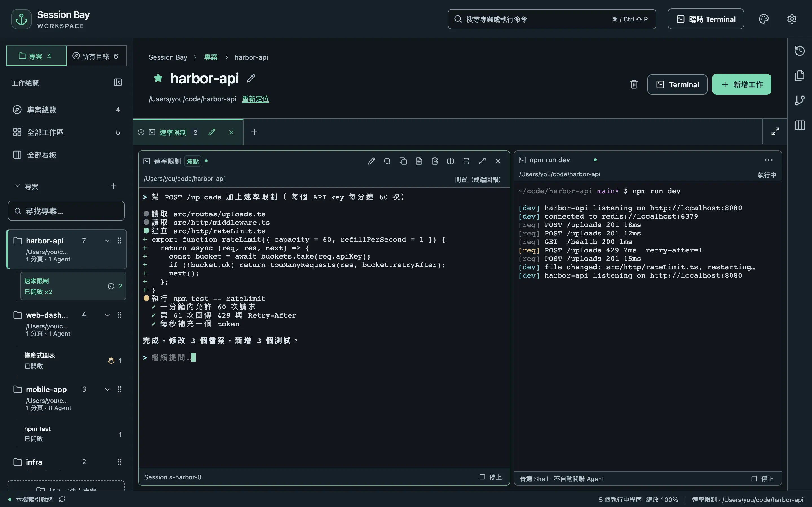Delete harbor-api using the trash icon
Image resolution: width=812 pixels, height=507 pixels.
point(634,84)
